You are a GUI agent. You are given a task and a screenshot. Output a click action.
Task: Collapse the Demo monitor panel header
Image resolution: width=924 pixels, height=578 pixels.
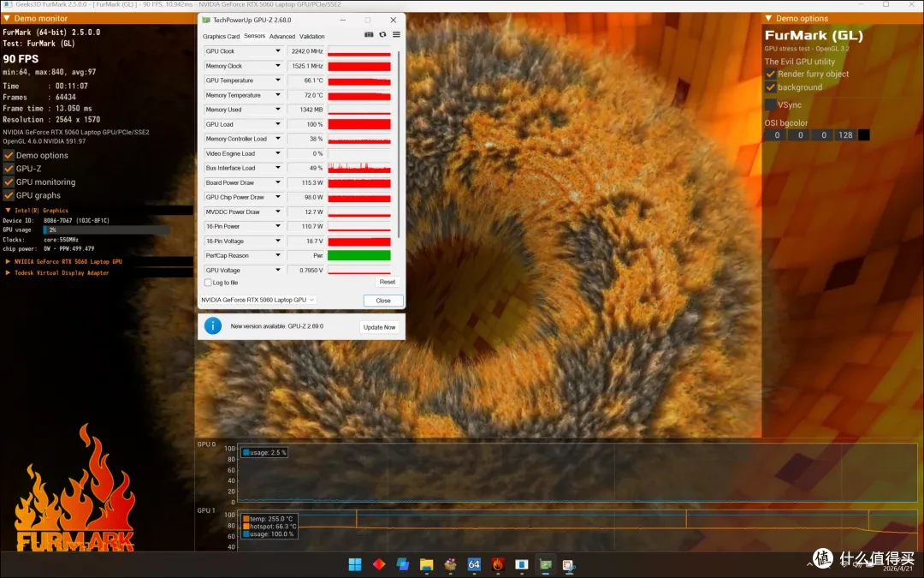pyautogui.click(x=7, y=19)
